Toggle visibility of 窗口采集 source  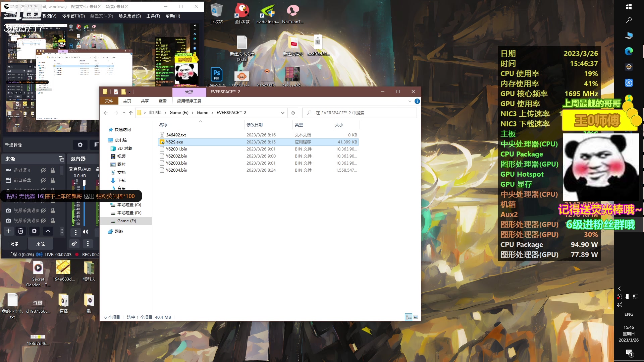click(x=43, y=180)
